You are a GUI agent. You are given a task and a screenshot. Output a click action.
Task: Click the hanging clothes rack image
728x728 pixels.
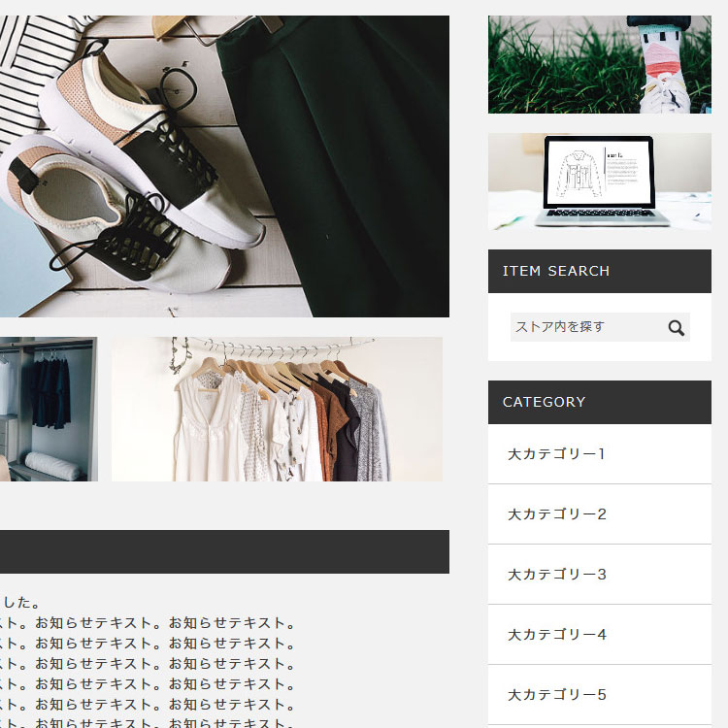click(277, 409)
